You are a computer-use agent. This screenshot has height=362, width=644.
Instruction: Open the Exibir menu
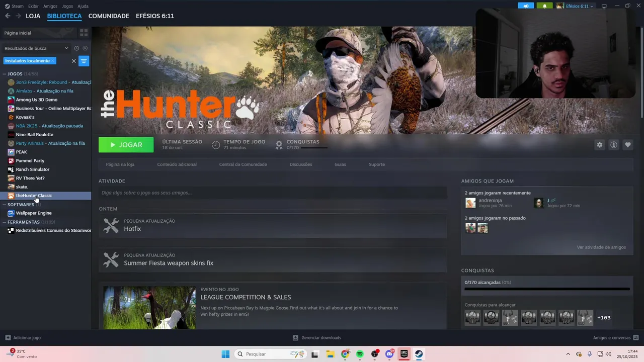tap(33, 6)
